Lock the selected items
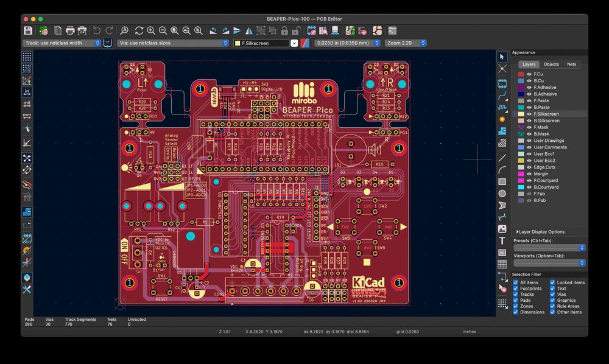The width and height of the screenshot is (609, 364). [284, 30]
